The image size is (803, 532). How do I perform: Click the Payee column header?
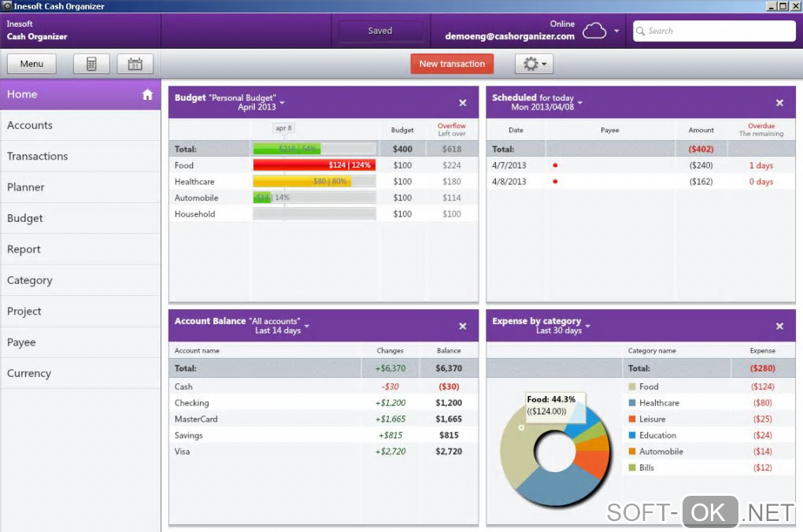tap(609, 130)
